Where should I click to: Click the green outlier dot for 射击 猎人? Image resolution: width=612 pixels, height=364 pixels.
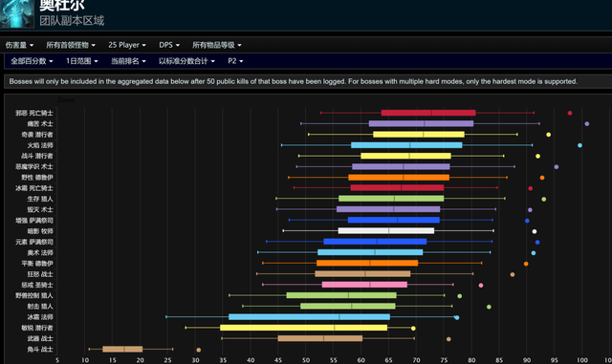click(489, 307)
